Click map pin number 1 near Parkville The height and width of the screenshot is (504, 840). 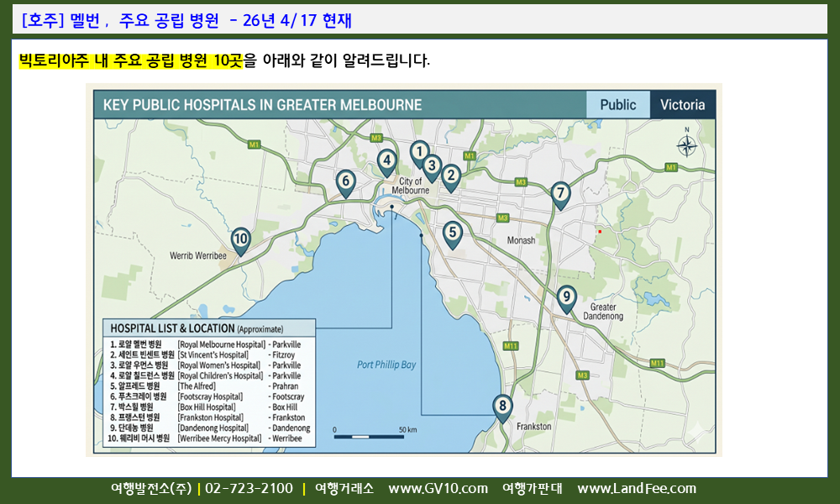pyautogui.click(x=419, y=152)
